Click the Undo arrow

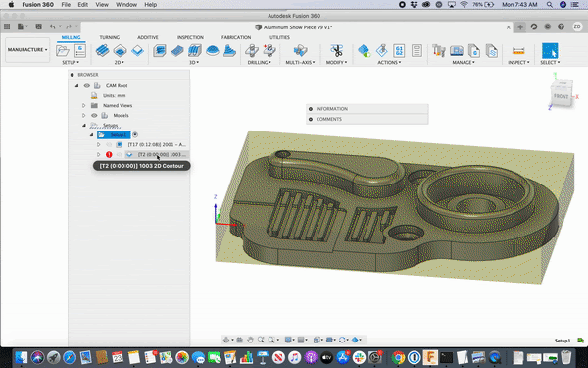click(x=52, y=26)
